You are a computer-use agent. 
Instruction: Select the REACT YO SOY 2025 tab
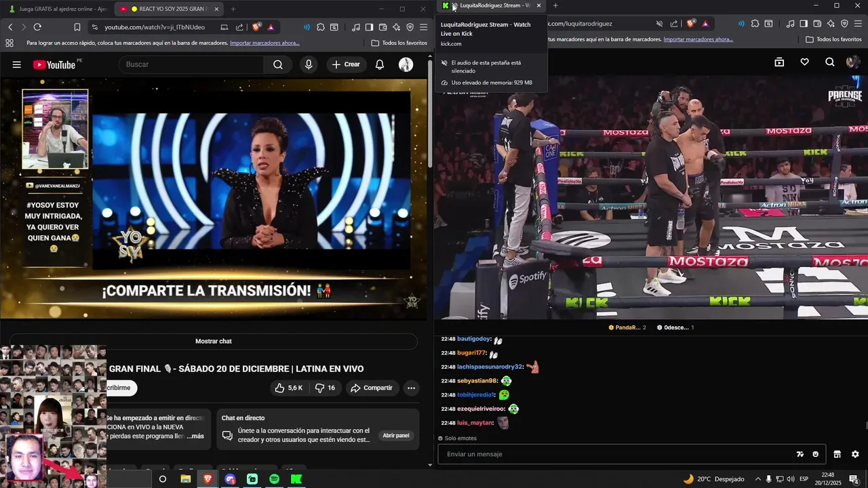point(170,9)
